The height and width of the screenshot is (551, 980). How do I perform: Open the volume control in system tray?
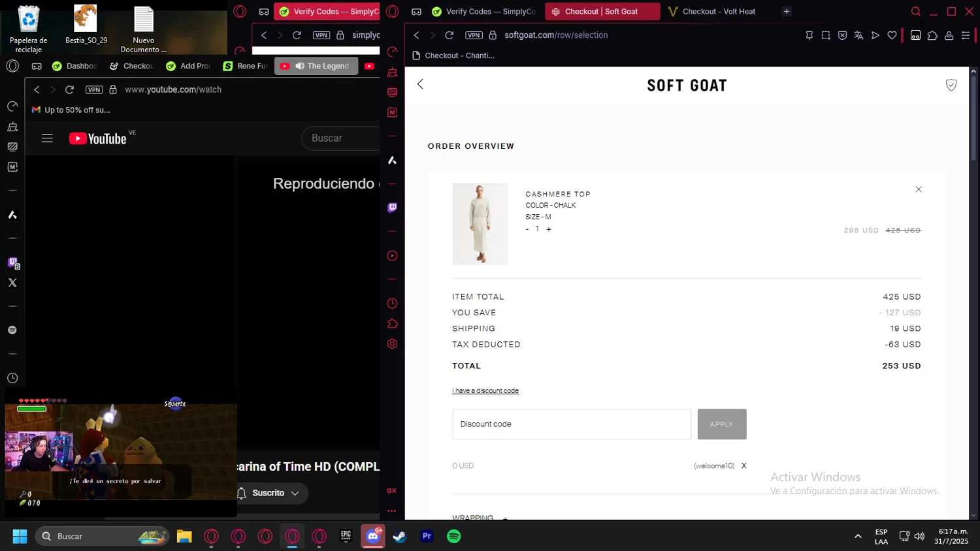919,536
